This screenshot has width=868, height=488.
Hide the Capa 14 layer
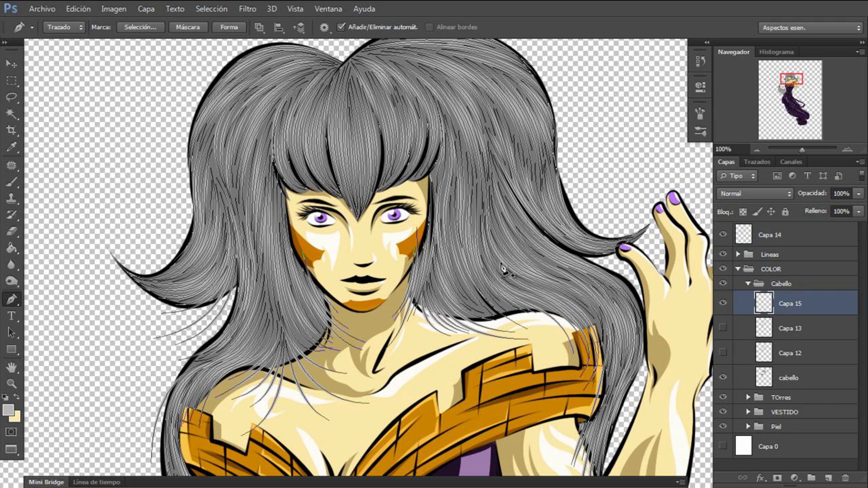pos(723,234)
